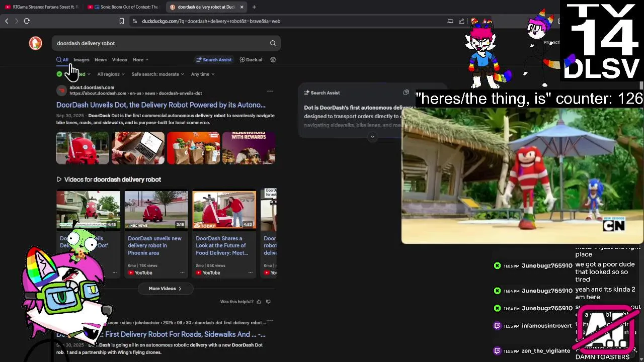Open DoorDash Unveils Dot result link
Image resolution: width=644 pixels, height=362 pixels.
pyautogui.click(x=161, y=105)
